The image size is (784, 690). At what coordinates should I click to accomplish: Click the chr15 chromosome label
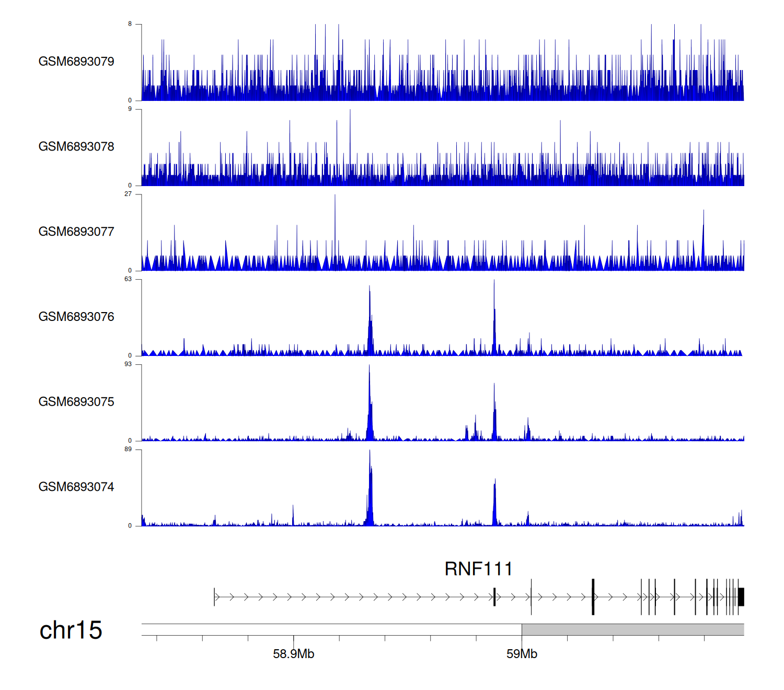pos(71,630)
